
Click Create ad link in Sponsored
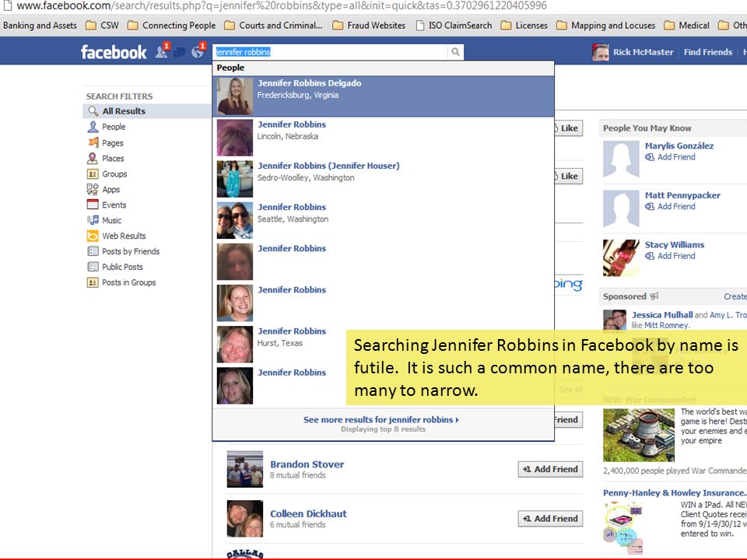pos(735,296)
